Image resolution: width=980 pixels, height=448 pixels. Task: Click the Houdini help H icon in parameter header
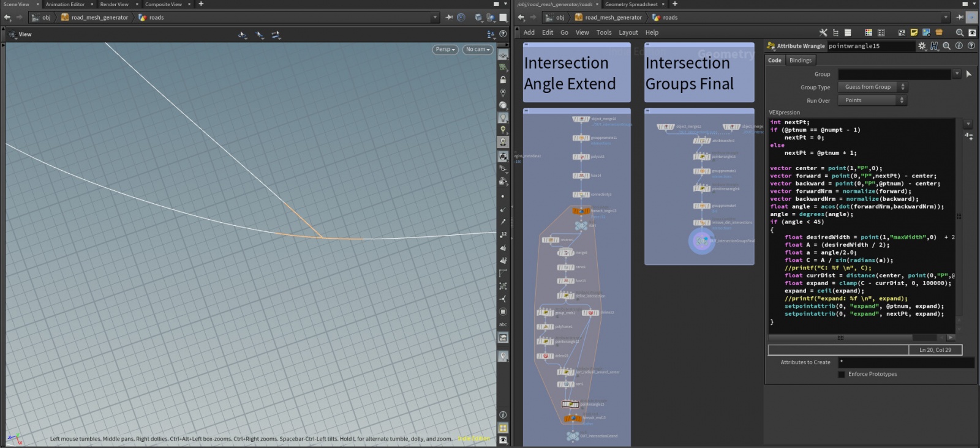click(934, 46)
